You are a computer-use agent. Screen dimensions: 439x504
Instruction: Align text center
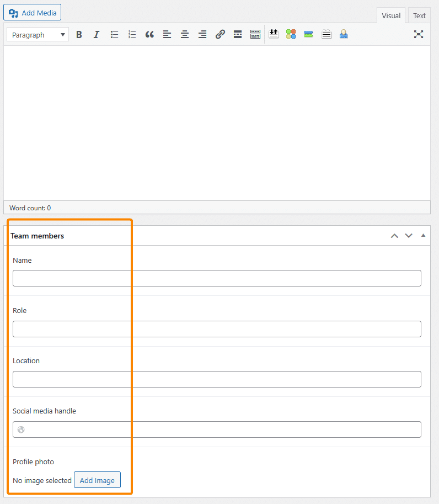[185, 34]
